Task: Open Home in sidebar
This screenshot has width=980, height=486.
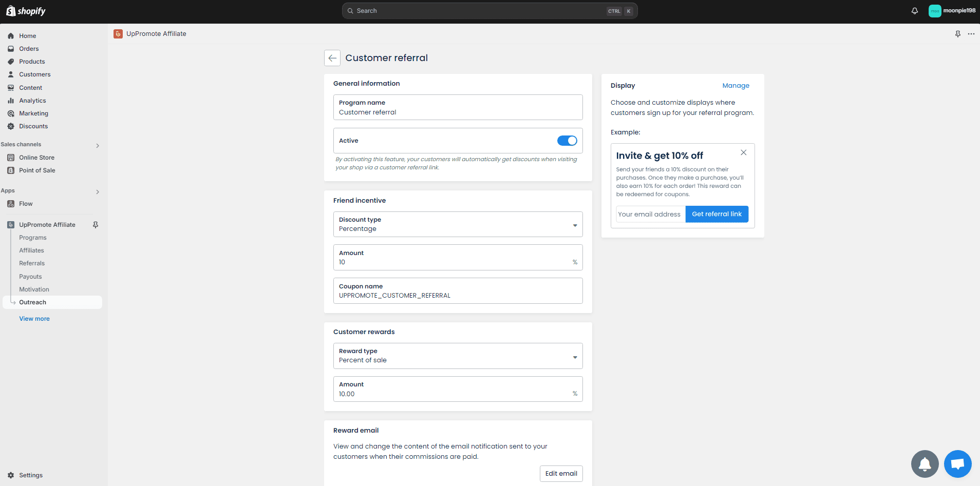Action: [x=28, y=36]
